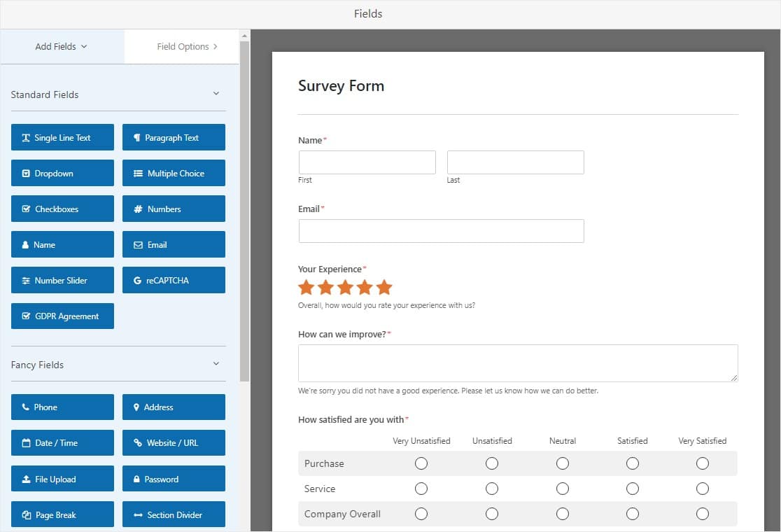Select Satisfied for Company Overall

[x=633, y=514]
